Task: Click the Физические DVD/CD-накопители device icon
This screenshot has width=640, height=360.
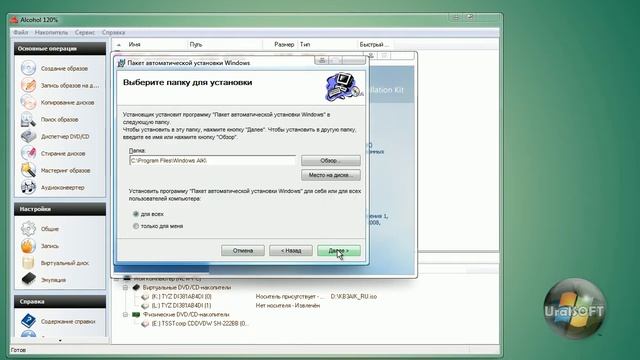Action: (x=136, y=315)
